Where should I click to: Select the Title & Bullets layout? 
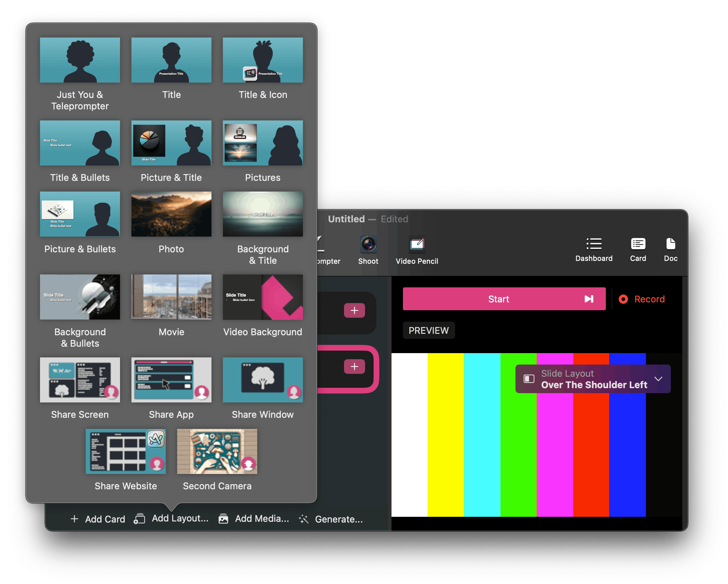[x=80, y=143]
